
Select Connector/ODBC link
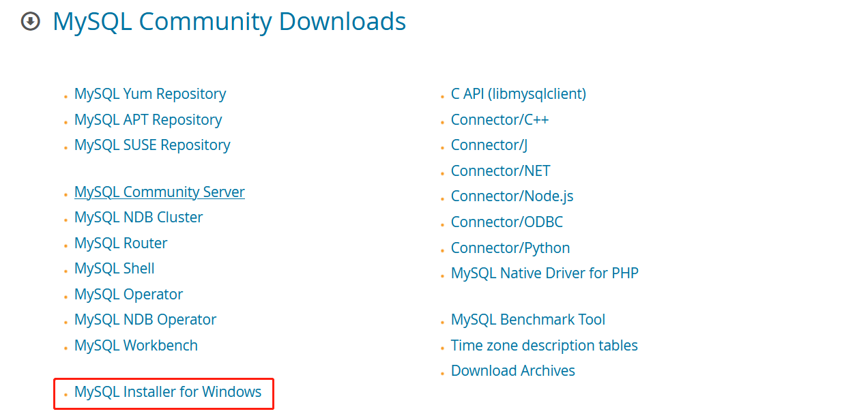[507, 222]
